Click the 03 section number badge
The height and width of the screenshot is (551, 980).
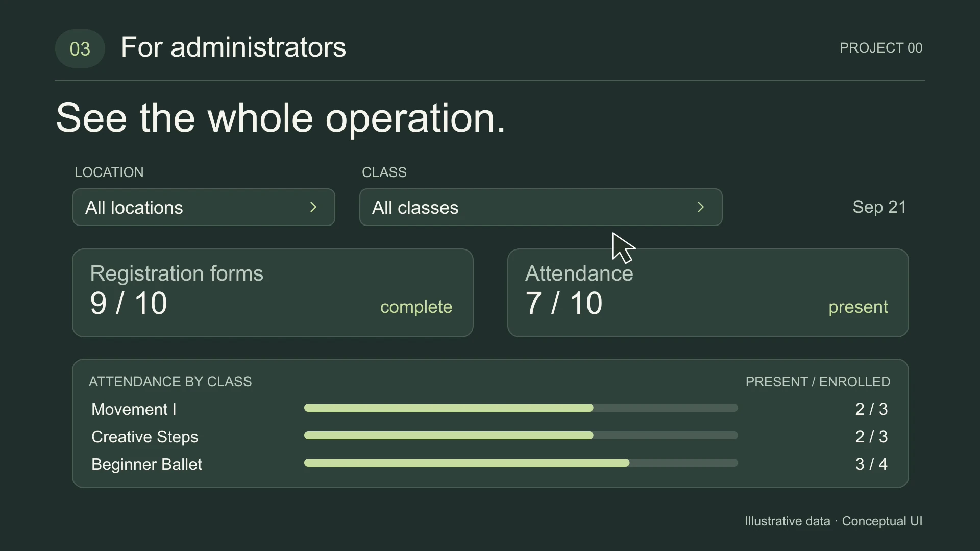tap(80, 49)
